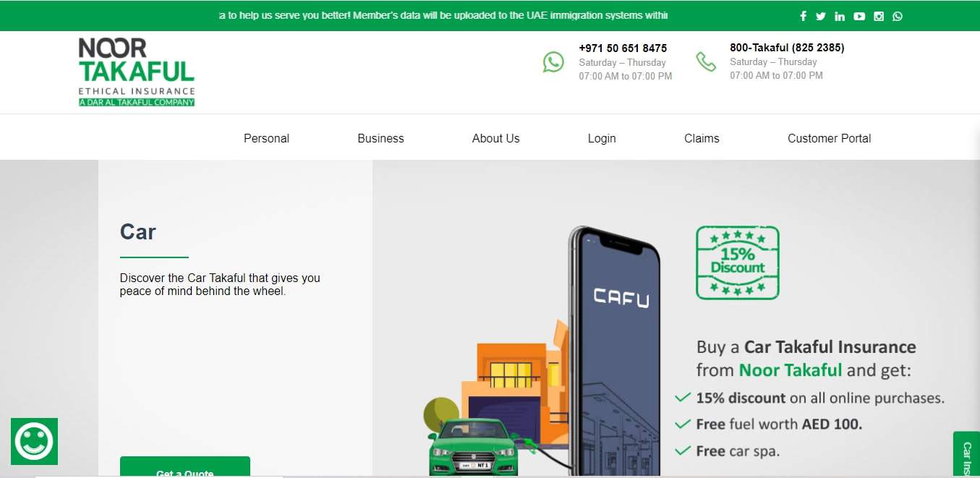980x478 pixels.
Task: Click the large WhatsApp contact icon
Action: click(x=553, y=62)
